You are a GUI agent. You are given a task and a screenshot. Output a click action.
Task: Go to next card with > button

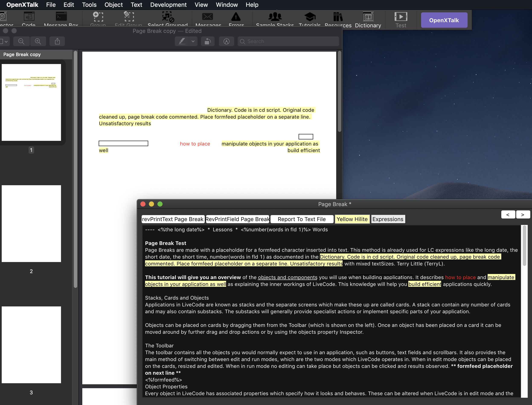[x=523, y=214]
